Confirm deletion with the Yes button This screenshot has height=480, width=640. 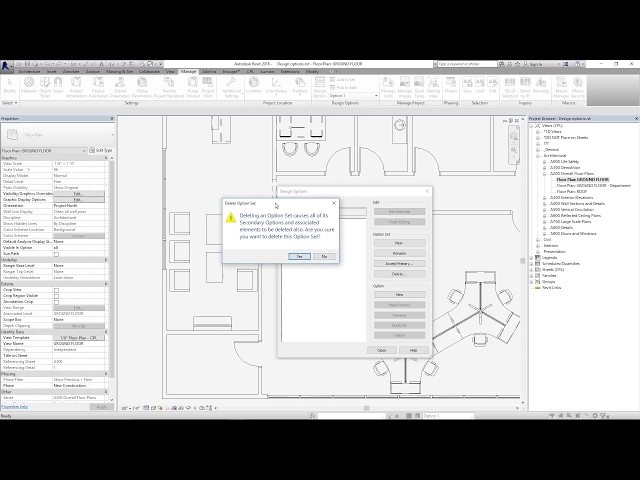click(300, 256)
